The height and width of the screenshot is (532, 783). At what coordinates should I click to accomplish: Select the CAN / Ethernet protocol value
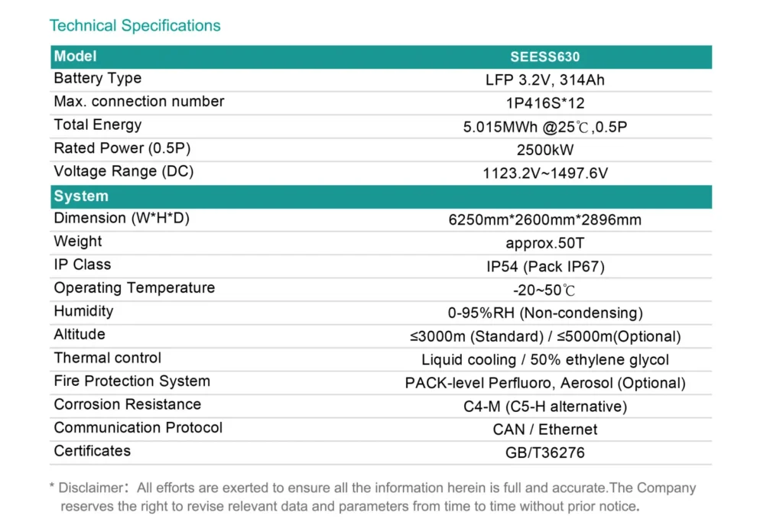point(544,430)
